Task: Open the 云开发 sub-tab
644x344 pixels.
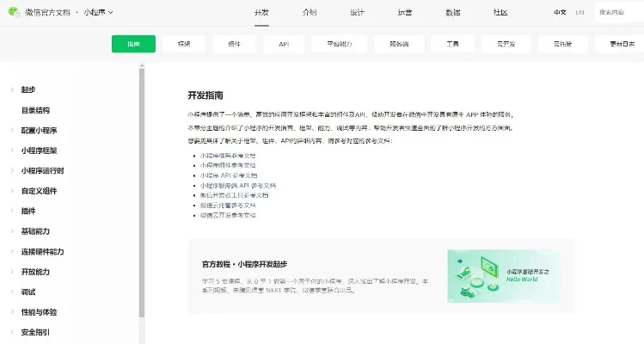Action: [x=506, y=44]
